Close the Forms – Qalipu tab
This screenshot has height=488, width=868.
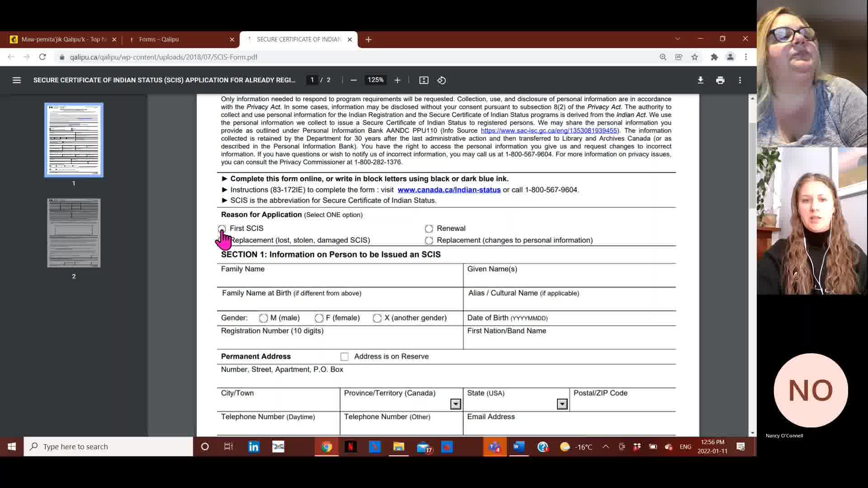click(232, 39)
